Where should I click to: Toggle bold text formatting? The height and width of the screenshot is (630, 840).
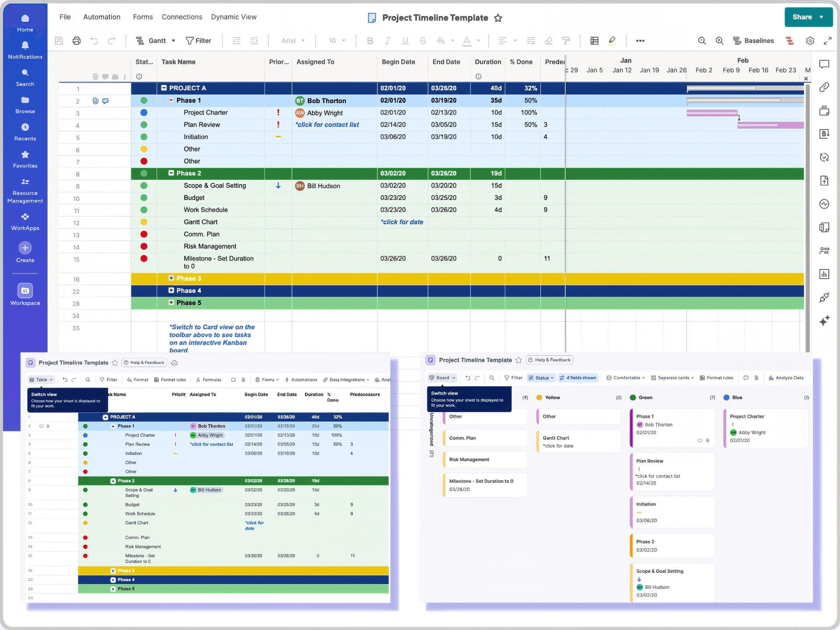(x=370, y=40)
